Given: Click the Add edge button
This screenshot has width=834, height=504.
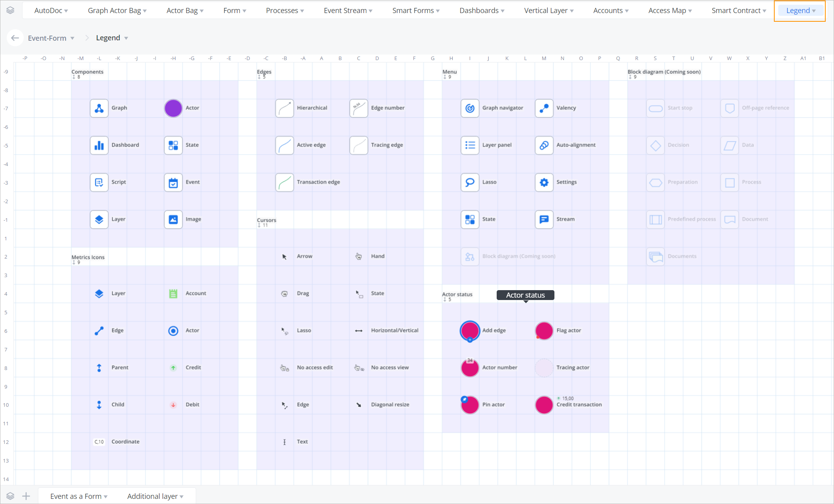Looking at the screenshot, I should pyautogui.click(x=470, y=329).
